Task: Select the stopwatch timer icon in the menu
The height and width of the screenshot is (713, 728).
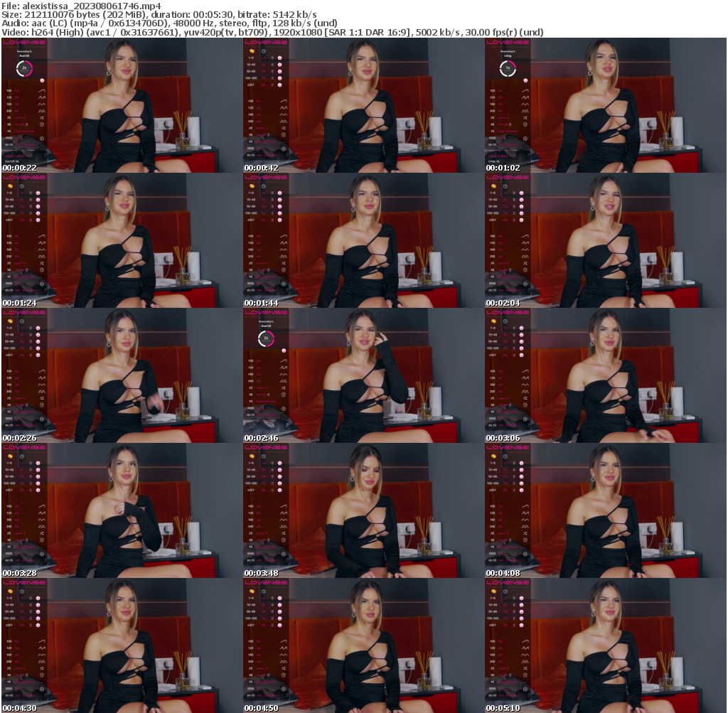Action: 284,270
